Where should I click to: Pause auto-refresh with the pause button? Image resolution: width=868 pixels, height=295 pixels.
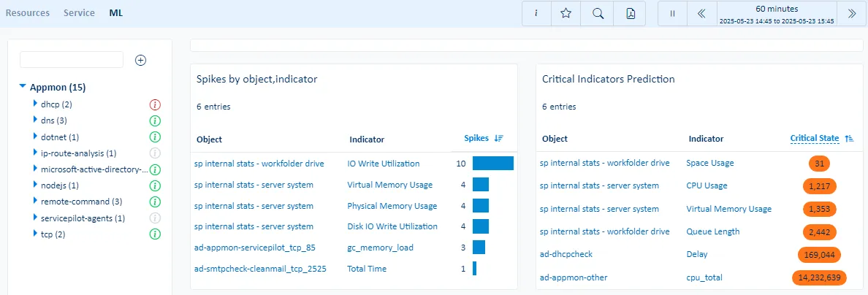tap(672, 14)
